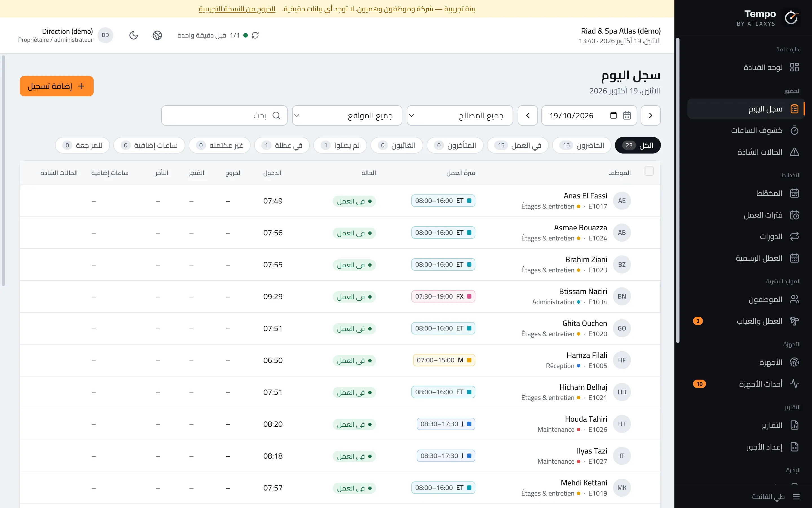Click the إضافة تسجيل orange button
This screenshot has height=508, width=812.
click(x=56, y=86)
